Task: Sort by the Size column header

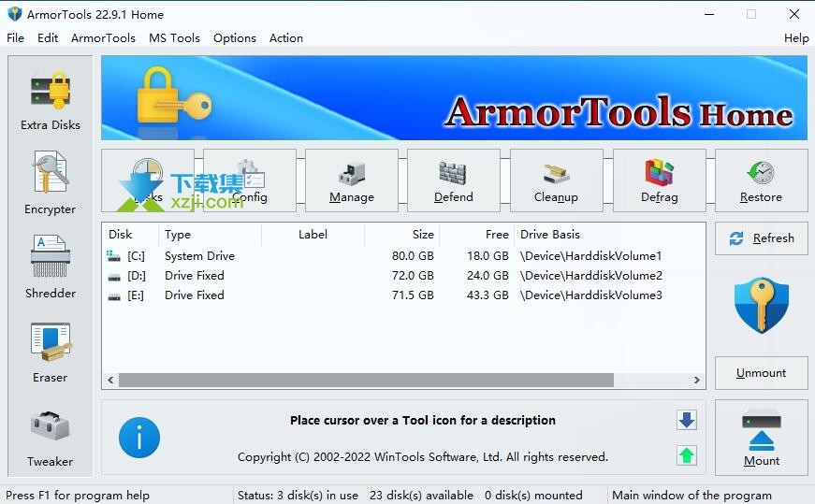Action: click(401, 235)
